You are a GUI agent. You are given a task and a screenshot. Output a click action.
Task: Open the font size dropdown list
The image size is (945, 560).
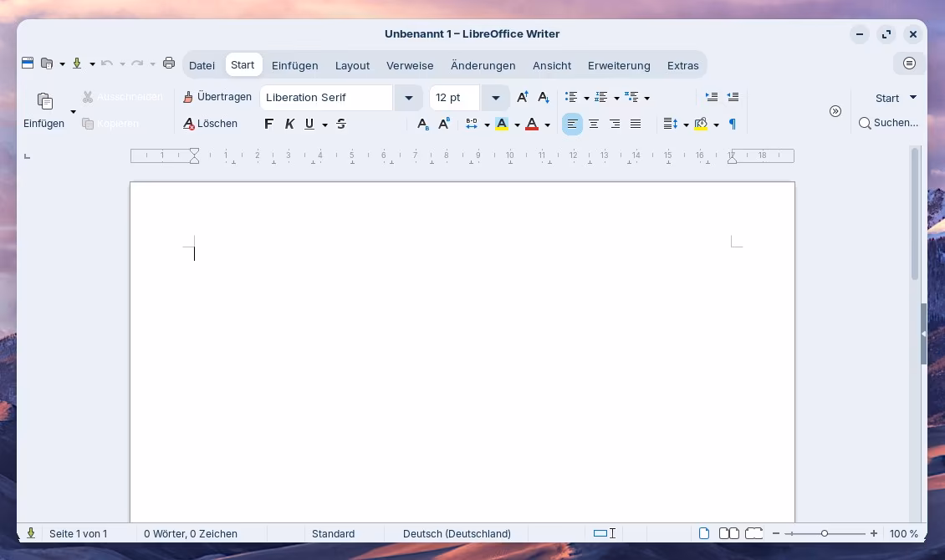point(495,98)
